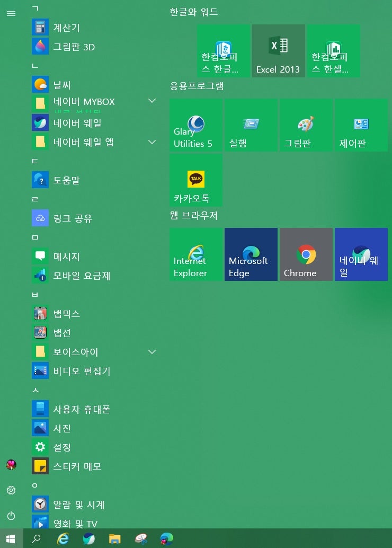
Task: Click the ㄹ letter header
Action: tap(35, 199)
